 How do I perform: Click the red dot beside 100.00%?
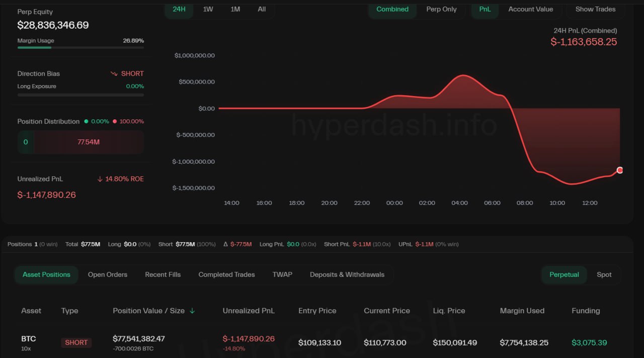[x=115, y=121]
